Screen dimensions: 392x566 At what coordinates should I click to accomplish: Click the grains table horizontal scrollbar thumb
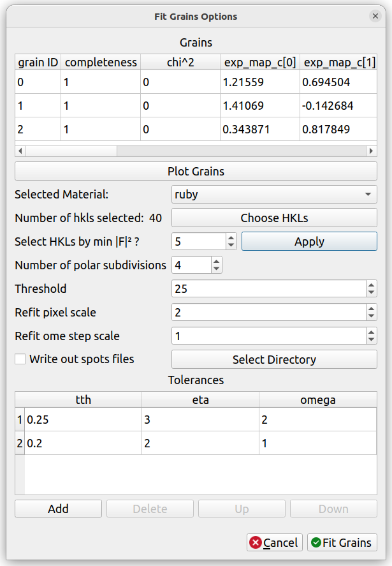point(71,151)
